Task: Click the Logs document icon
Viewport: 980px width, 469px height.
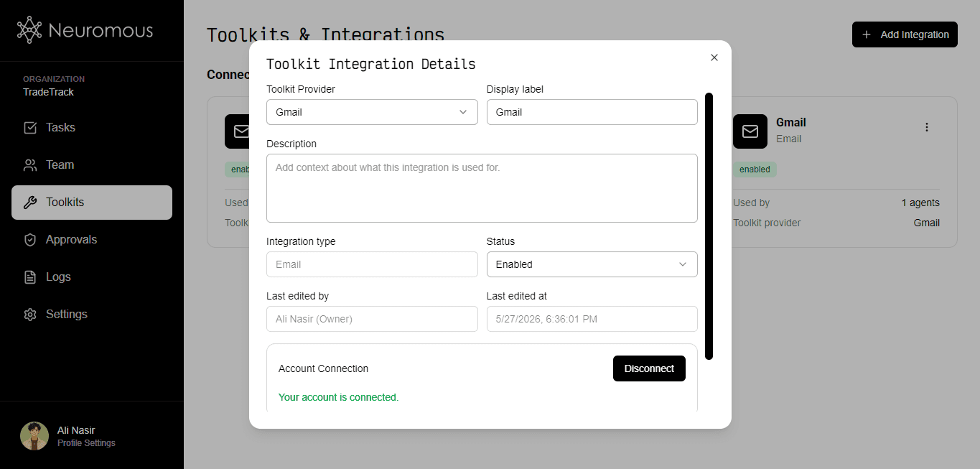Action: pyautogui.click(x=30, y=277)
